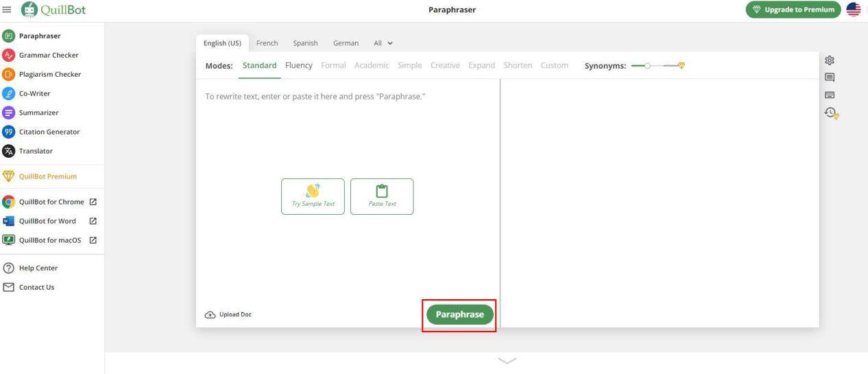Open the Summarizer tool in sidebar
The height and width of the screenshot is (374, 868).
click(x=38, y=113)
